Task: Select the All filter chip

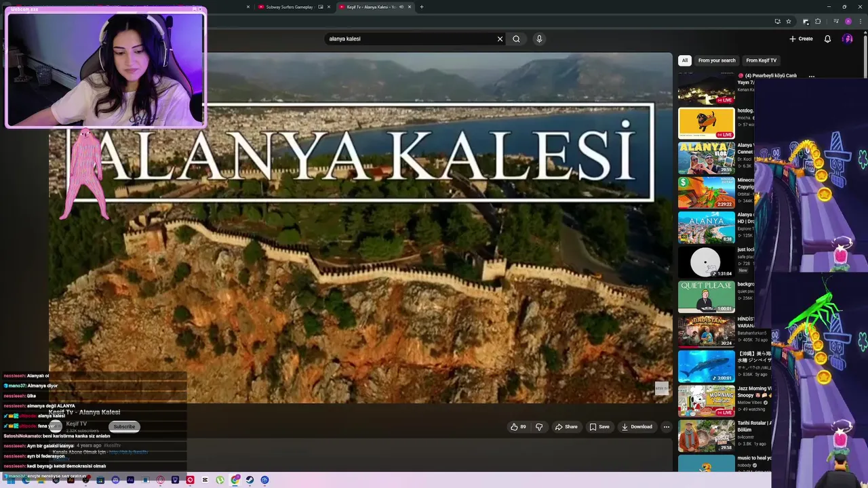Action: 685,60
